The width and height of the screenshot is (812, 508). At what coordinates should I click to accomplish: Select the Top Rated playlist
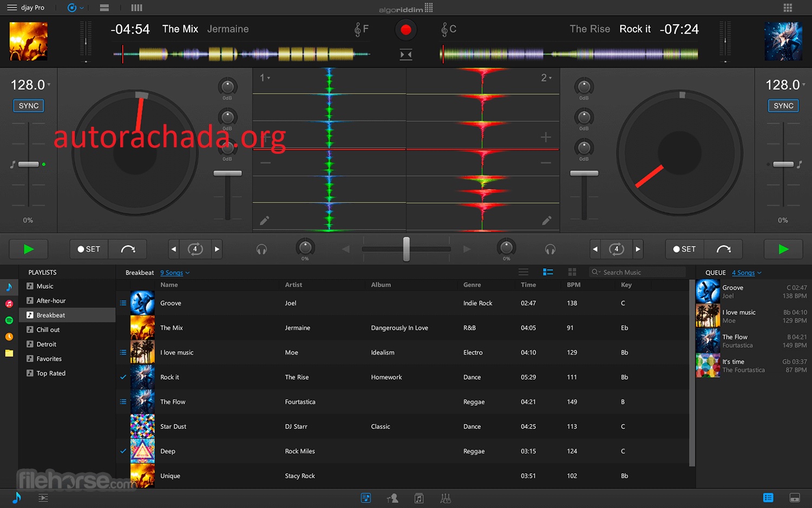pyautogui.click(x=67, y=373)
